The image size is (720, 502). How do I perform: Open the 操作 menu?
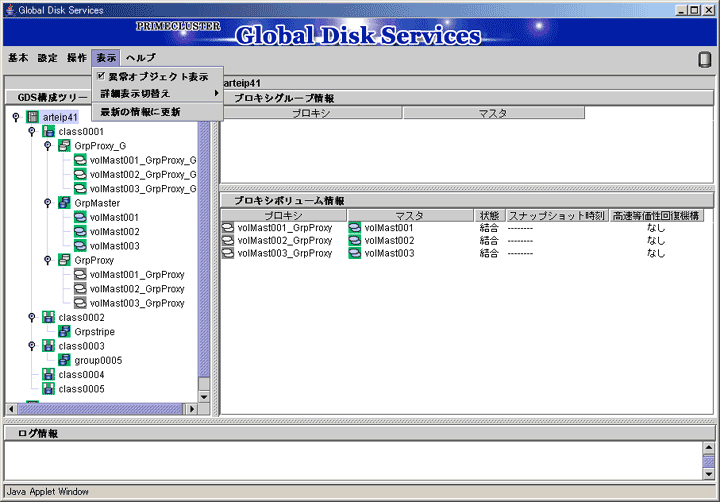77,57
